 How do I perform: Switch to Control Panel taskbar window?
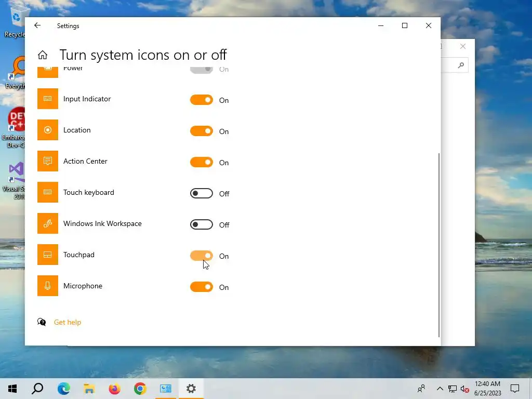point(166,389)
